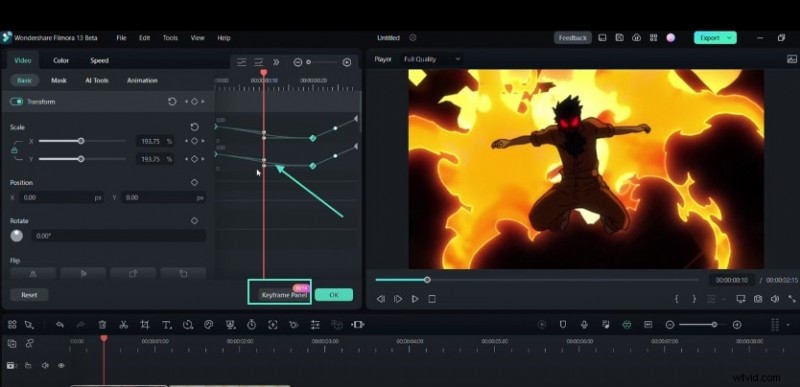Screen dimensions: 800x387
Task: Click the Keyframe Panel button
Action: click(x=284, y=295)
